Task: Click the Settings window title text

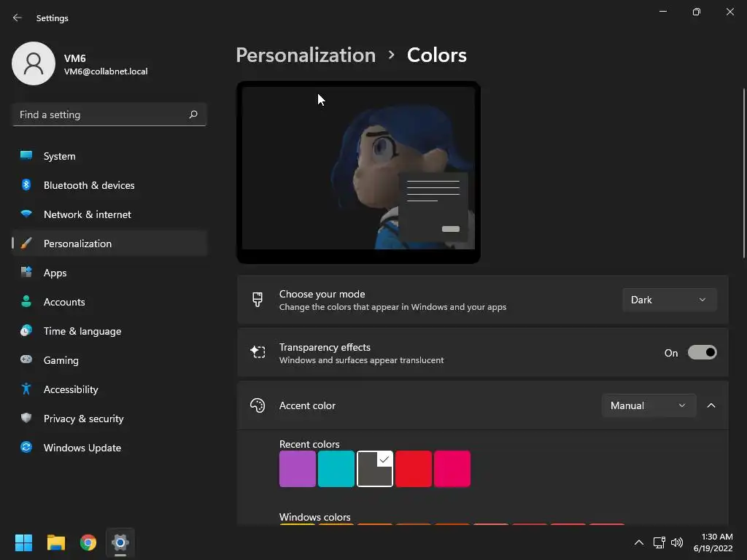Action: pos(53,18)
